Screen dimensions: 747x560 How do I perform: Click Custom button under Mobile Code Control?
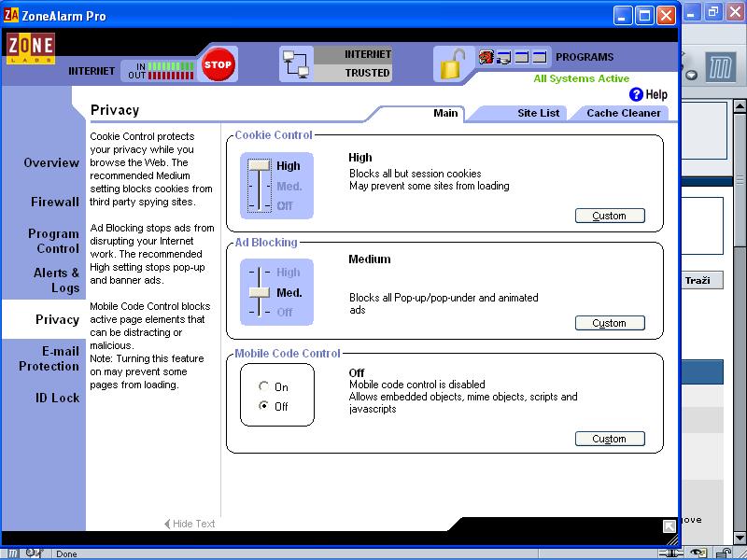click(x=610, y=439)
